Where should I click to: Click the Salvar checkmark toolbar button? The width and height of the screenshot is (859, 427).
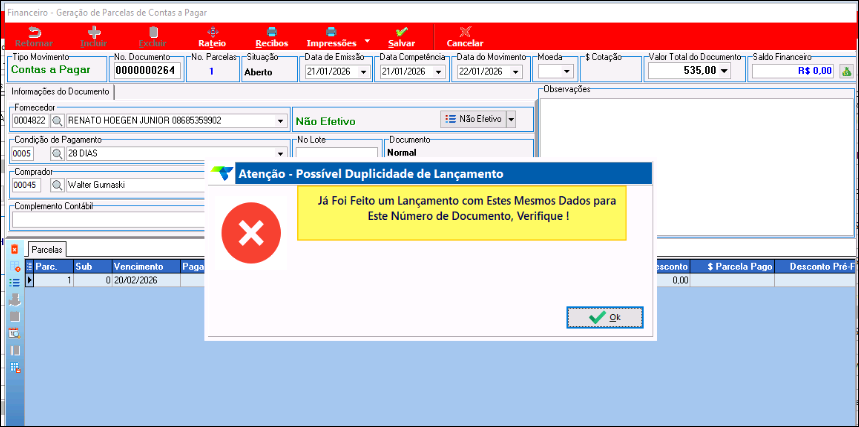402,37
